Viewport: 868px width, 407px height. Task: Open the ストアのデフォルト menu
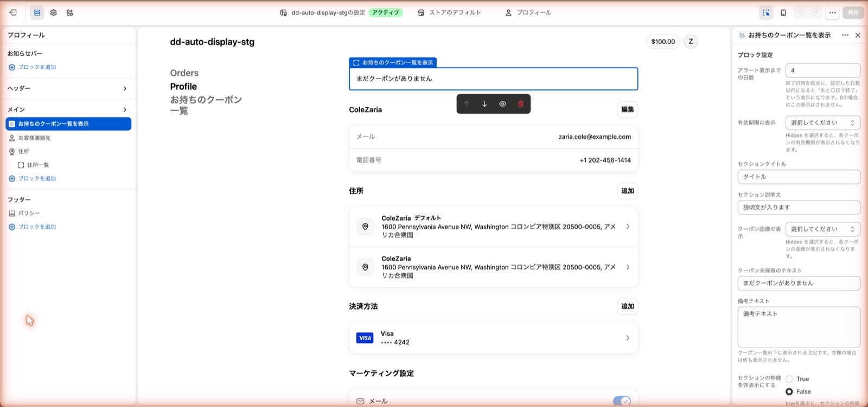point(449,12)
